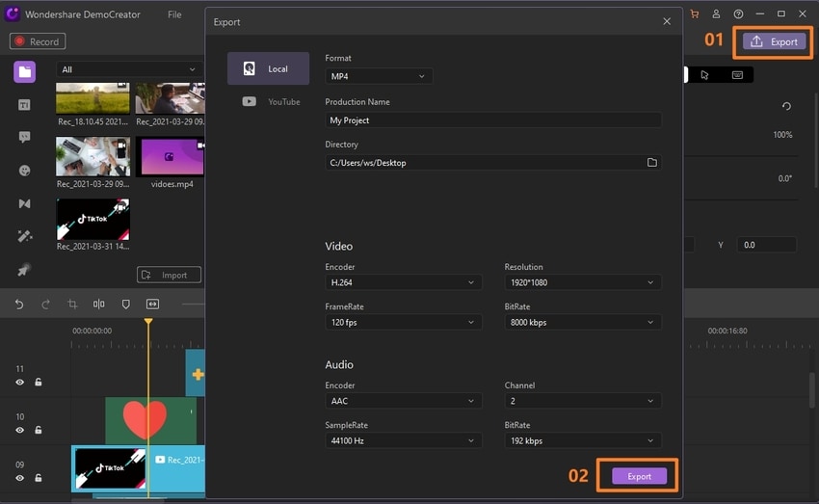The height and width of the screenshot is (504, 819).
Task: Open the Format MP4 dropdown
Action: point(378,76)
